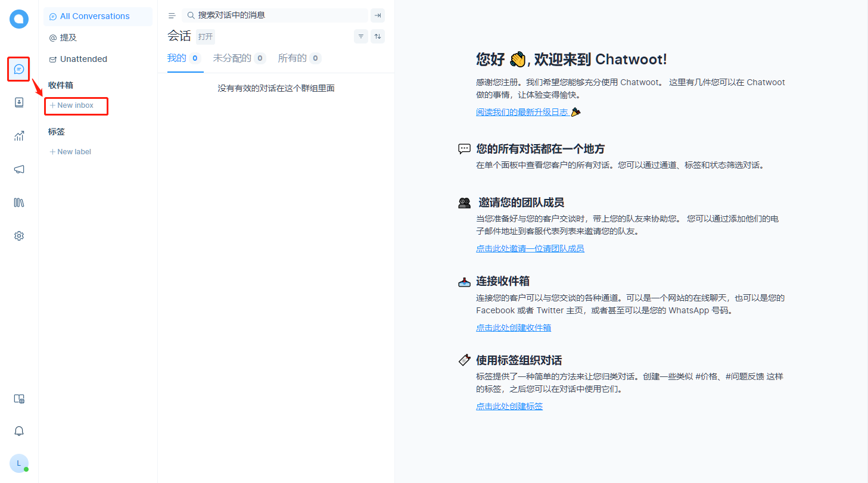The image size is (868, 483).
Task: Click New label
Action: tap(70, 152)
